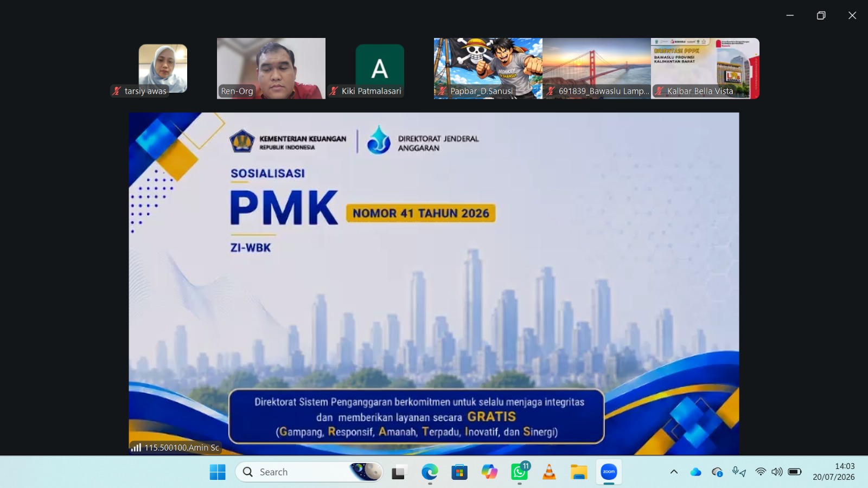Click muted mic icon on Kiki Patmalasari
Viewport: 868px width, 488px height.
pyautogui.click(x=334, y=91)
